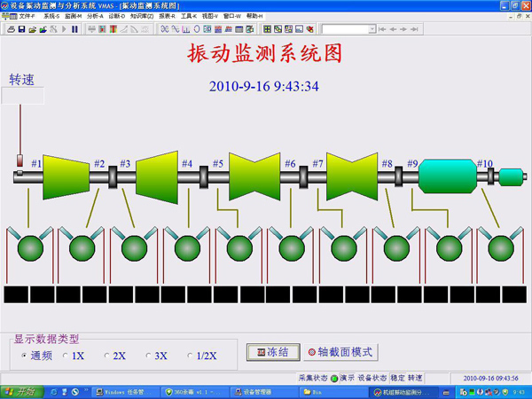Open the toolbar combo box dropdown

371,29
